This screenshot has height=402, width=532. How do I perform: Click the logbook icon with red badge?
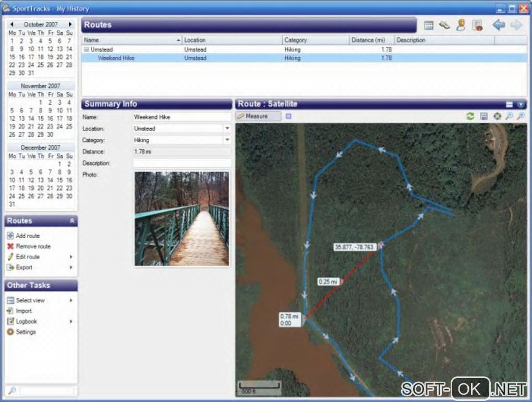[477, 25]
